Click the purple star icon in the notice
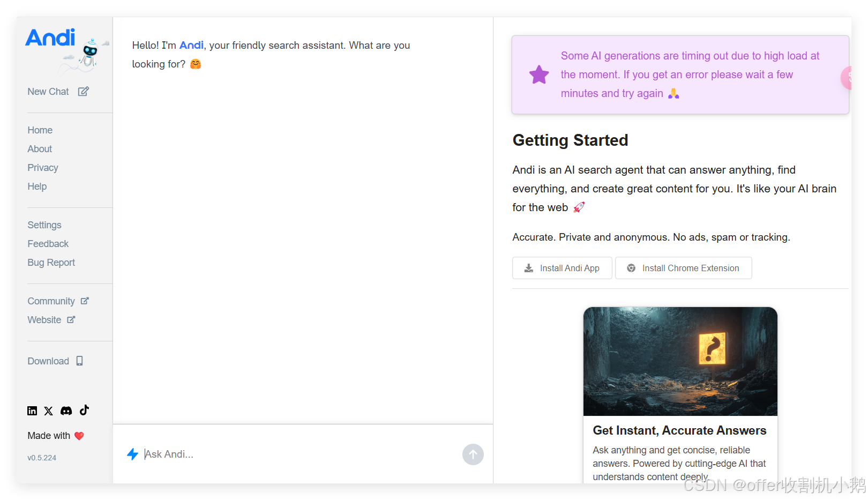 [539, 74]
